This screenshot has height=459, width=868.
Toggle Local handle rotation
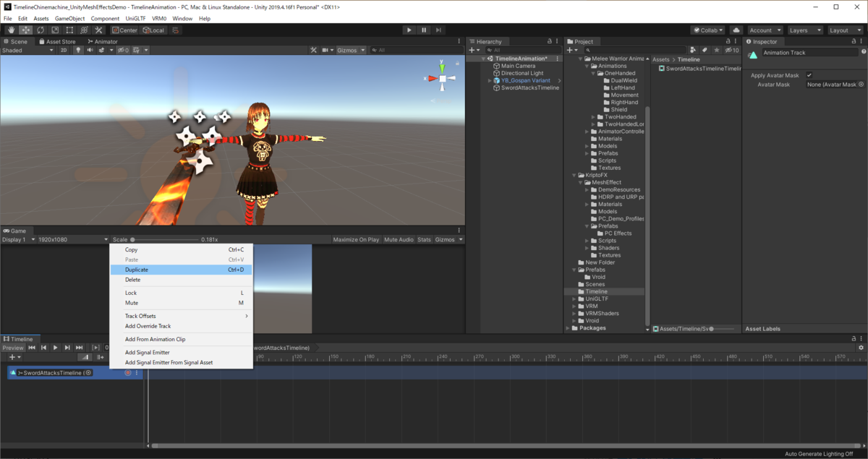(x=153, y=30)
